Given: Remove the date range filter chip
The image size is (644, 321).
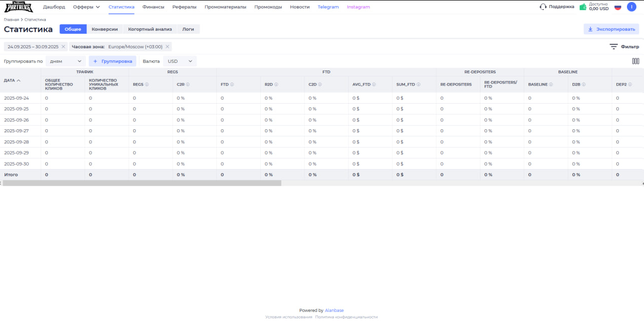Looking at the screenshot, I should [63, 47].
